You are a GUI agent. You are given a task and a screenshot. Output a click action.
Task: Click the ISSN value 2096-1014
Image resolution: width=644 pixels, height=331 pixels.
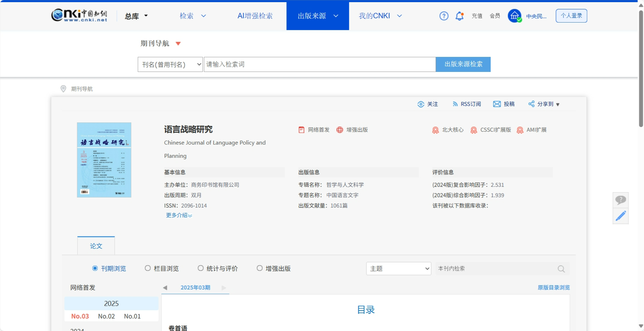[194, 206]
